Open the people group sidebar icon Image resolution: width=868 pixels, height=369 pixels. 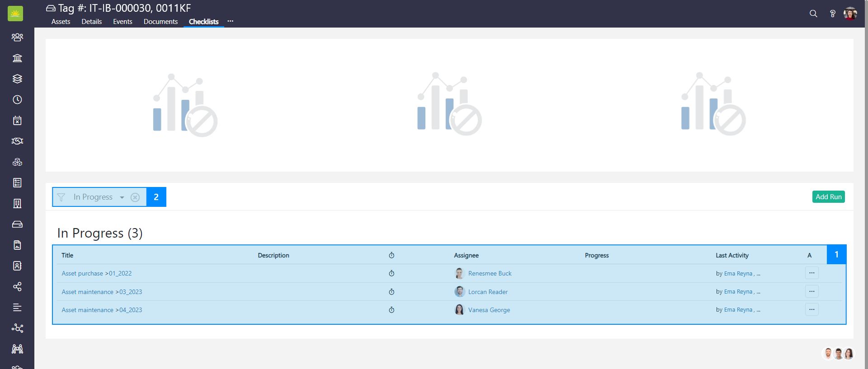pos(17,37)
